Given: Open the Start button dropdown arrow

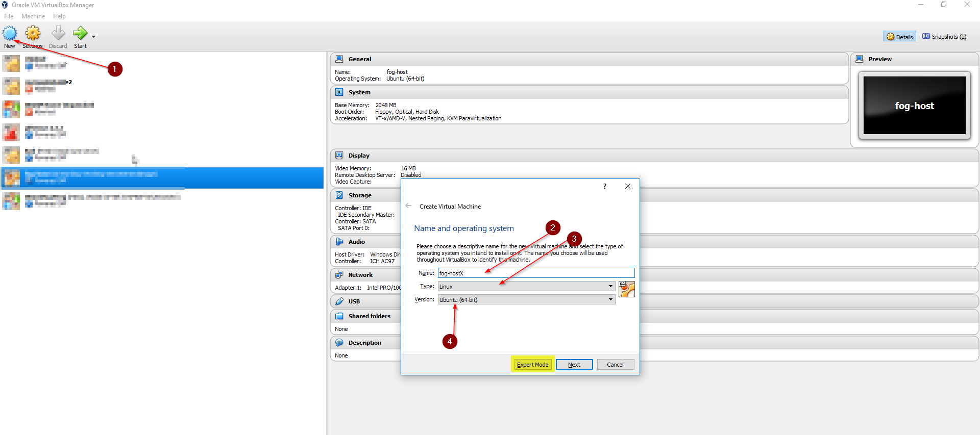Looking at the screenshot, I should 93,37.
